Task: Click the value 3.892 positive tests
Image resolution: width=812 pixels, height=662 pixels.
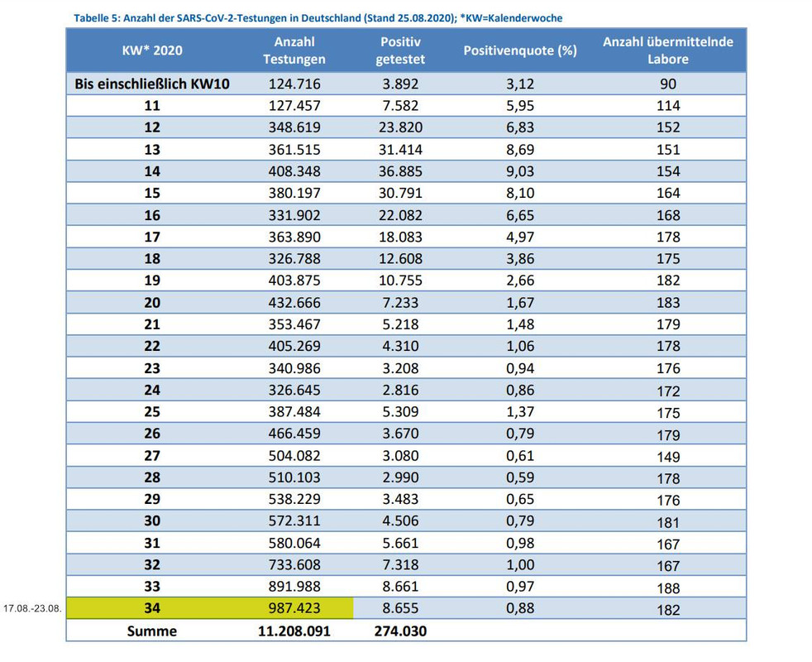Action: 400,84
